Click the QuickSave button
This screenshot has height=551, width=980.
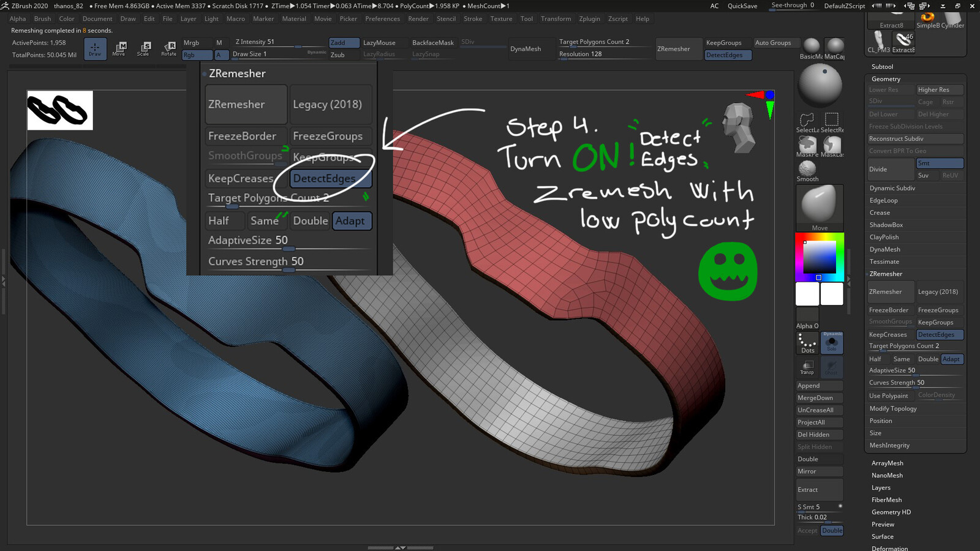[742, 6]
